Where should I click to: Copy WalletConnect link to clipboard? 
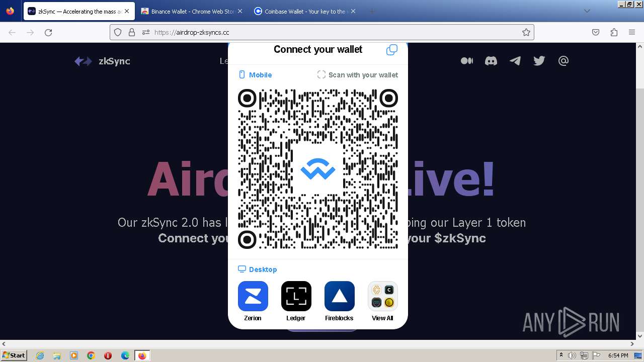coord(392,50)
